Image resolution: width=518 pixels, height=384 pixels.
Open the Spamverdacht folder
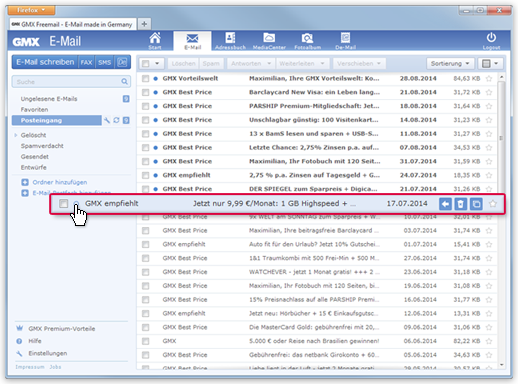[x=42, y=146]
